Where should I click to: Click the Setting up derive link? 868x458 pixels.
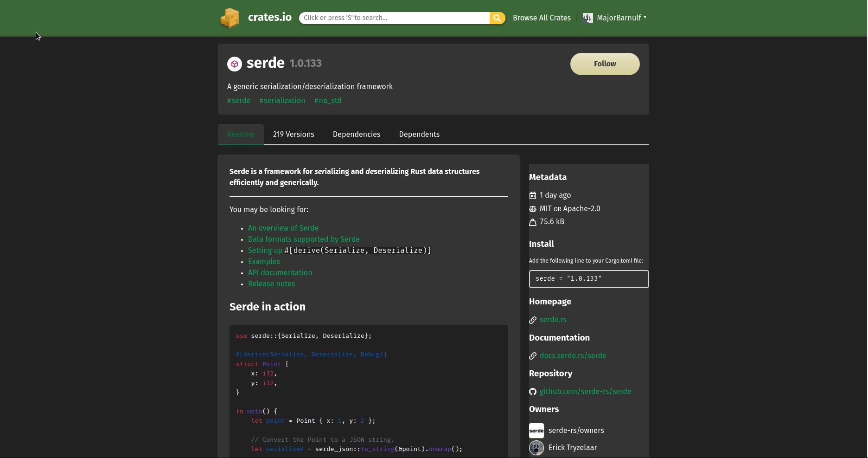pos(265,251)
